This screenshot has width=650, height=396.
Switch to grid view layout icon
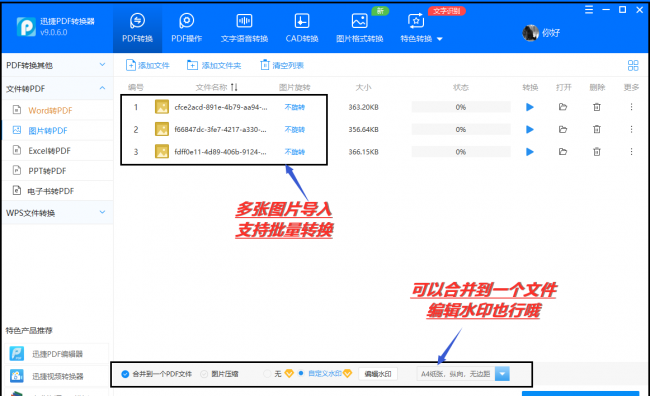coord(633,66)
